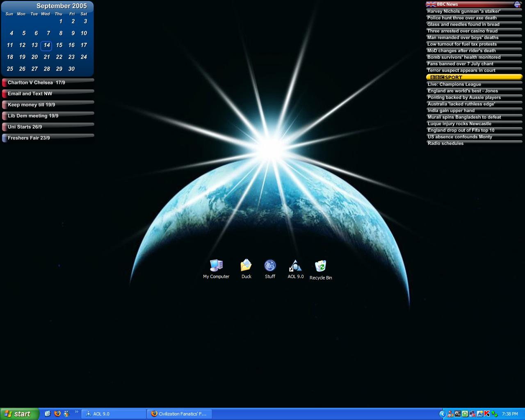Screen dimensions: 525x420
Task: Open the Uni Starts 26/9 note
Action: pos(48,127)
